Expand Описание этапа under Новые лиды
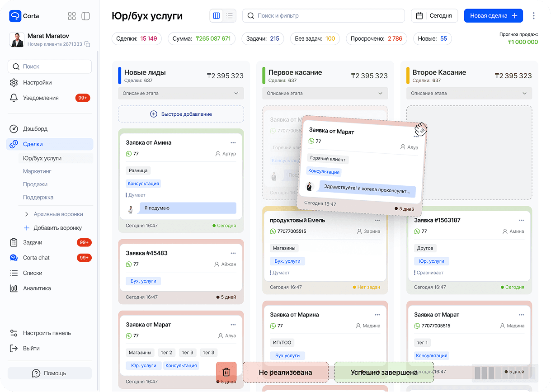The width and height of the screenshot is (551, 392). click(181, 93)
